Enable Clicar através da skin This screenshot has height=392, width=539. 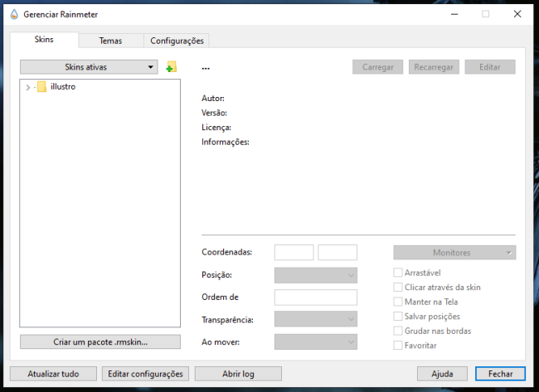click(398, 287)
